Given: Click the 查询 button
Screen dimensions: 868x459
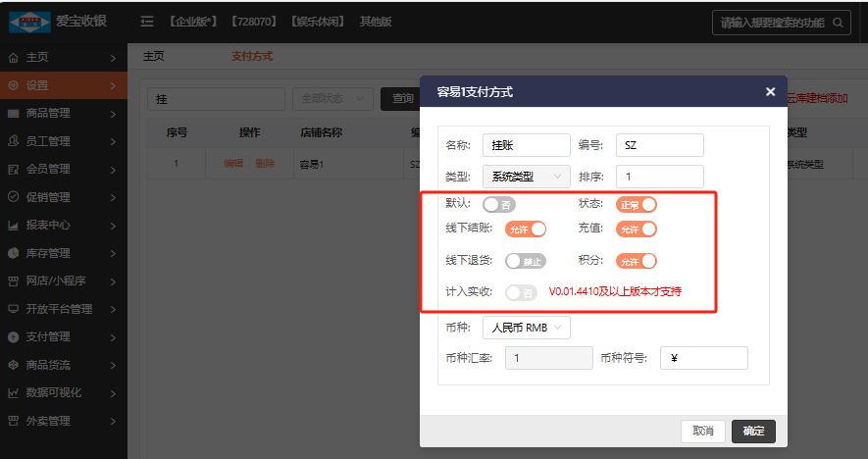Looking at the screenshot, I should pyautogui.click(x=400, y=98).
